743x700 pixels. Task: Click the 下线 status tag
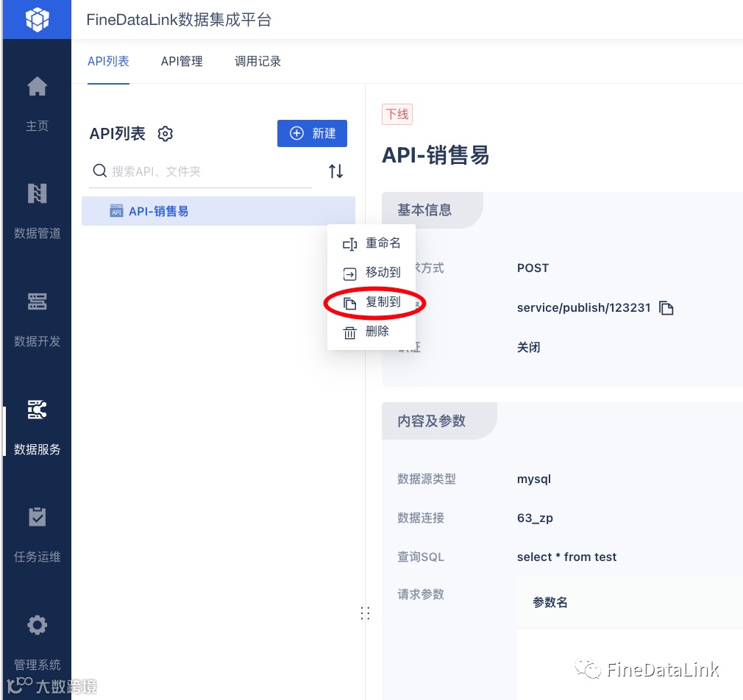click(x=397, y=114)
